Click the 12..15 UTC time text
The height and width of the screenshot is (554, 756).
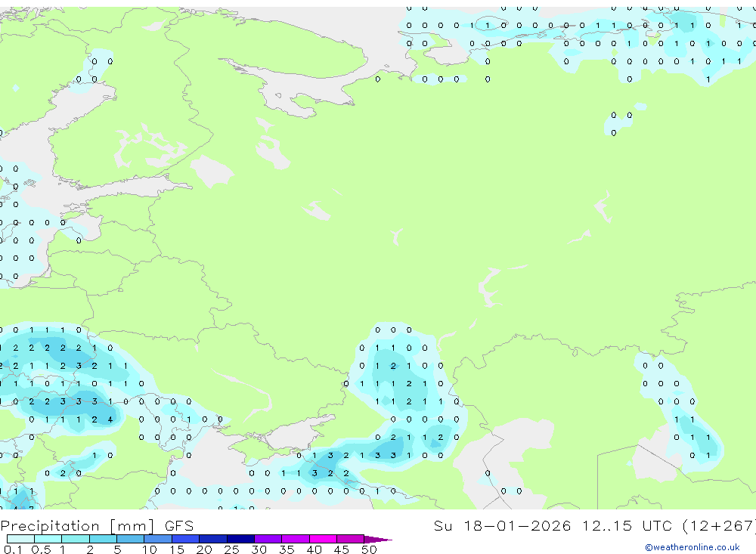tap(629, 526)
